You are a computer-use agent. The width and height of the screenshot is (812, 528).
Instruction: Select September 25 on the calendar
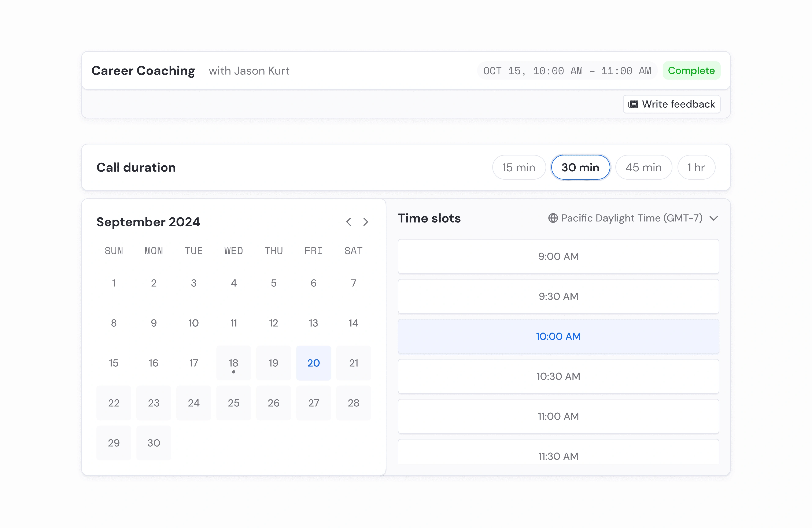click(x=233, y=403)
